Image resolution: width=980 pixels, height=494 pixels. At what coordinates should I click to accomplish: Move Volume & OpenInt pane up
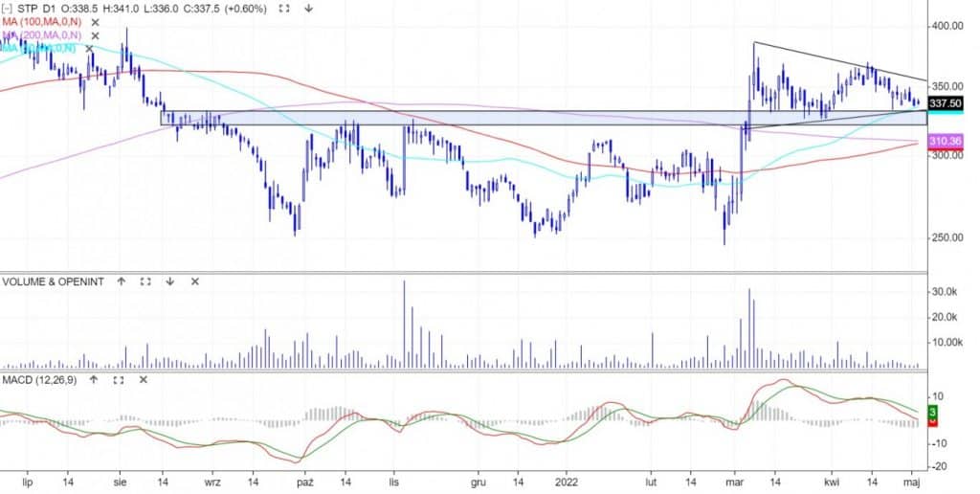tap(122, 281)
